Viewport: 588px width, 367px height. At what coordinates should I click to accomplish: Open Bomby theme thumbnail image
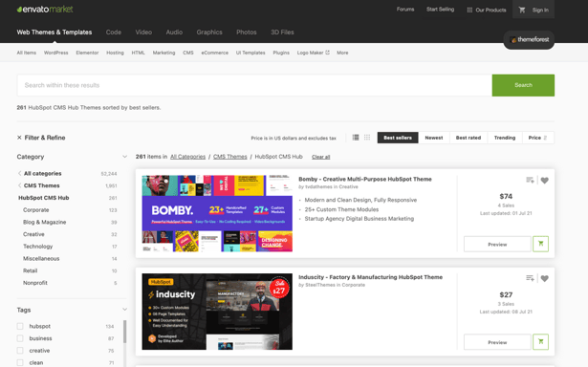(217, 213)
